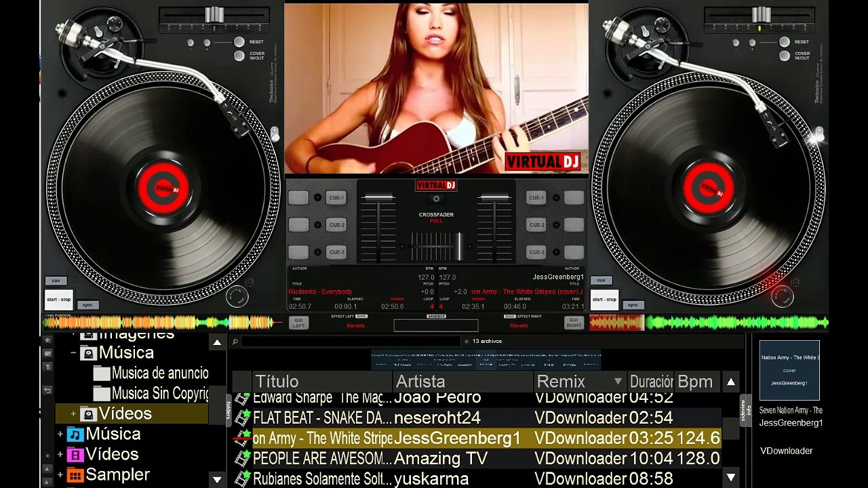Expand the pink Vídeos library node
The width and height of the screenshot is (868, 488).
[x=60, y=455]
